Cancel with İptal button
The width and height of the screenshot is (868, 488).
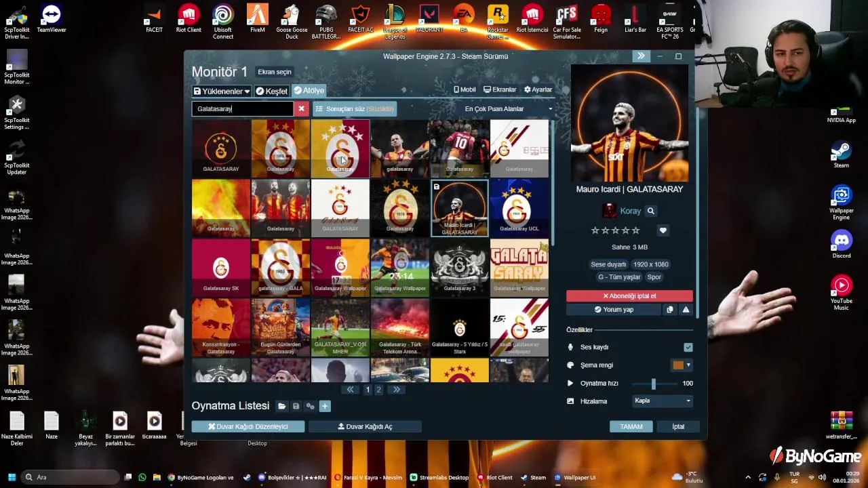[678, 426]
